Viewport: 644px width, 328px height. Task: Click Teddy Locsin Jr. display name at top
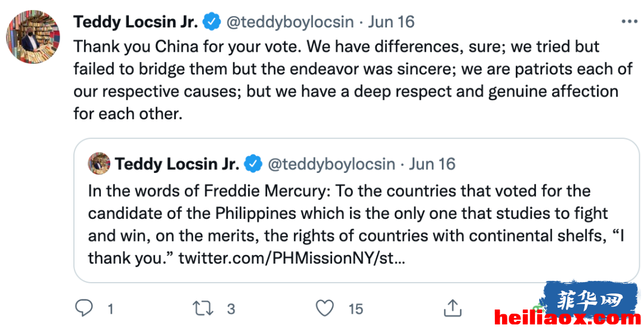click(135, 21)
